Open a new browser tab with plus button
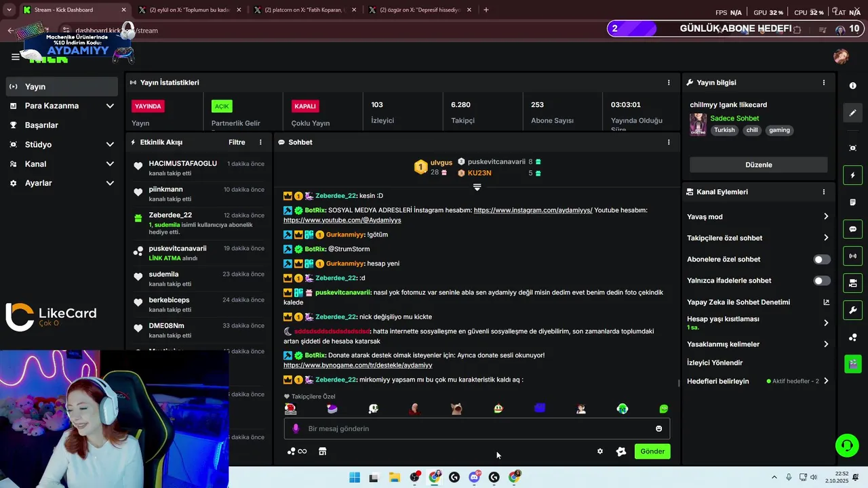The width and height of the screenshot is (868, 488). (486, 10)
